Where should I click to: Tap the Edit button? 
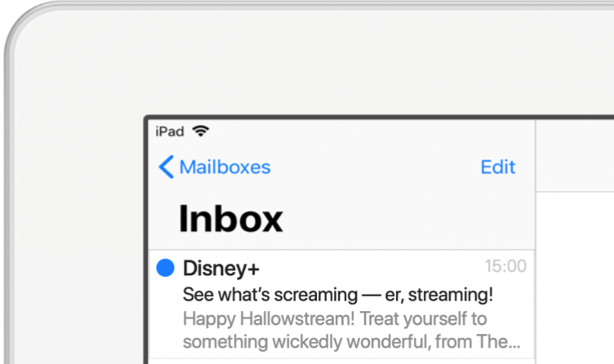[x=498, y=167]
